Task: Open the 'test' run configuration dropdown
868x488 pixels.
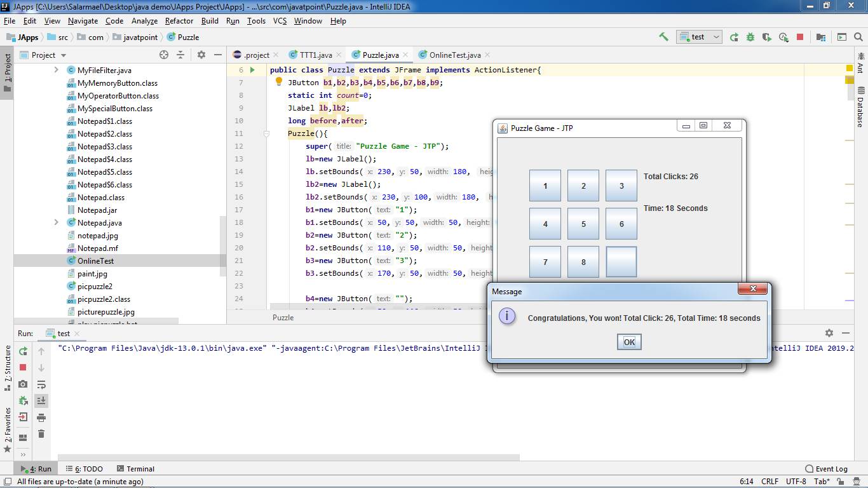Action: click(x=699, y=37)
